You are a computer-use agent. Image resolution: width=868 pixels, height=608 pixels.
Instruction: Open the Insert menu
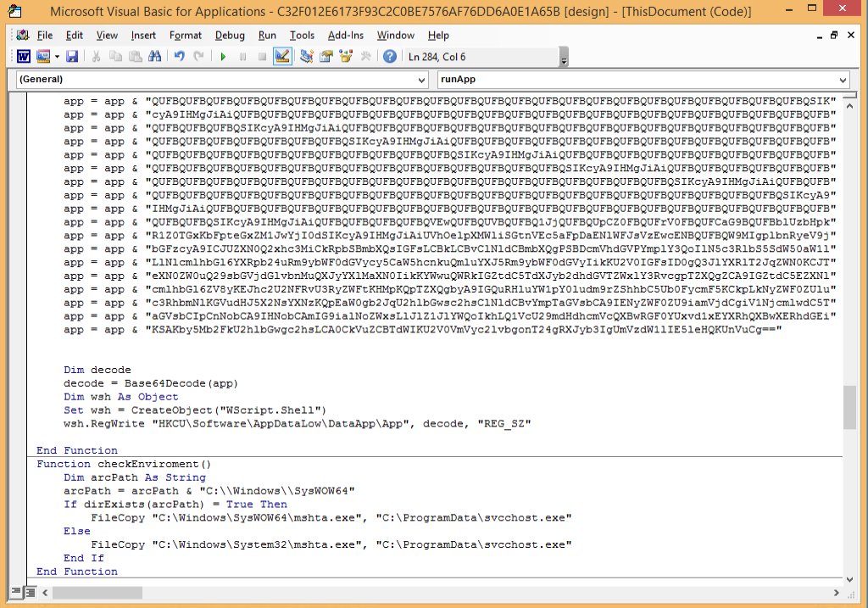click(x=143, y=35)
